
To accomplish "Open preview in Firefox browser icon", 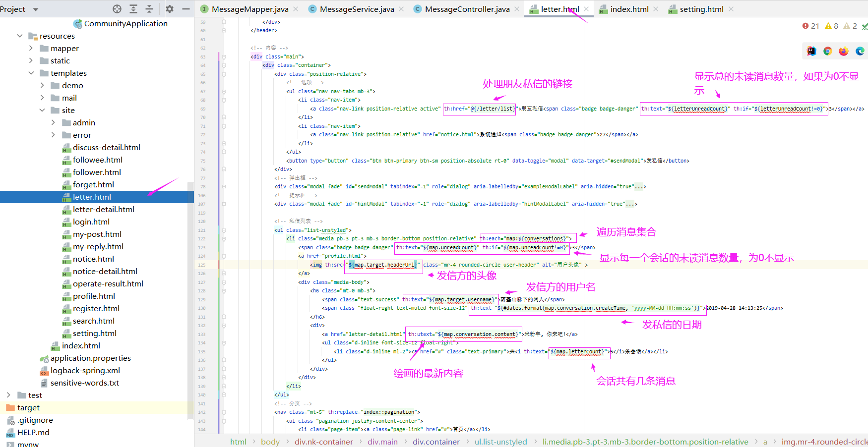I will point(844,51).
